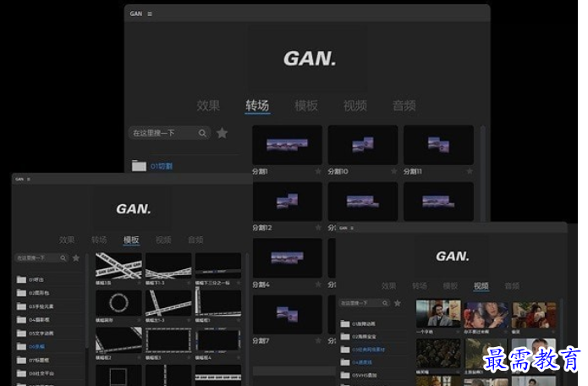Screen dimensions: 588x386
Task: Switch to 模板 tab in top window
Action: click(306, 106)
